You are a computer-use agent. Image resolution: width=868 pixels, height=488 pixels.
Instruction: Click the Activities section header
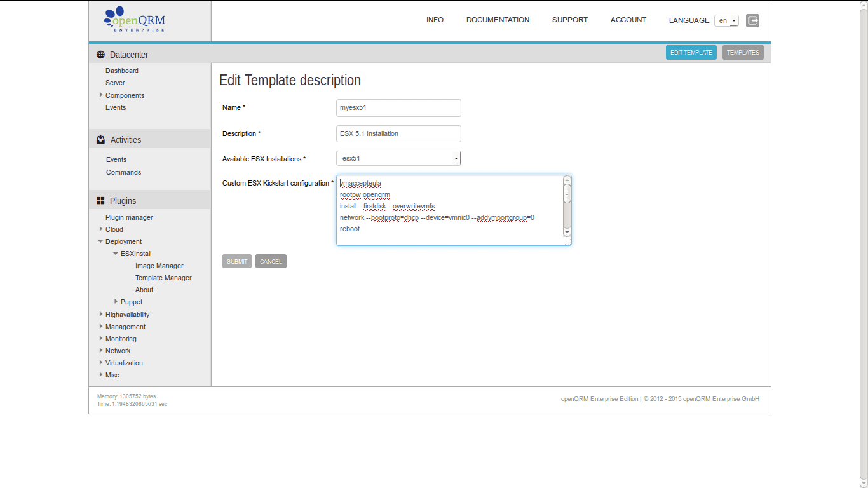pos(150,140)
